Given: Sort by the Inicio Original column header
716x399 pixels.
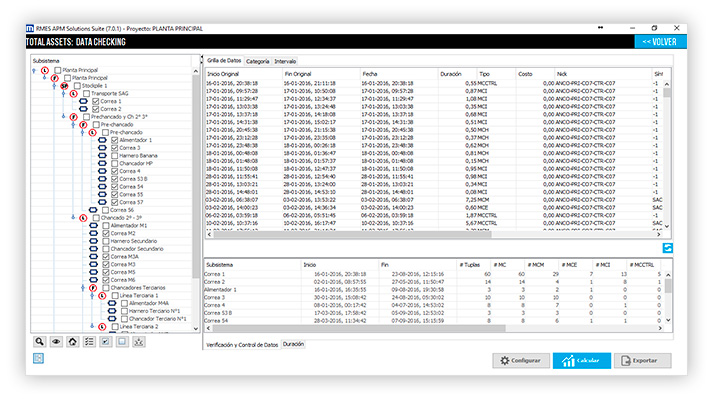Looking at the screenshot, I should 243,74.
